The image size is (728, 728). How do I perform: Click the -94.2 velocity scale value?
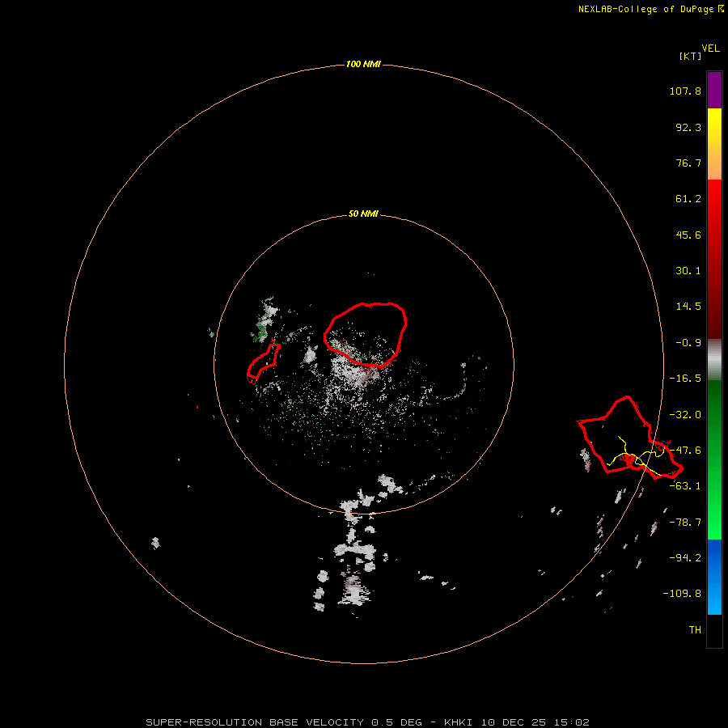point(685,558)
